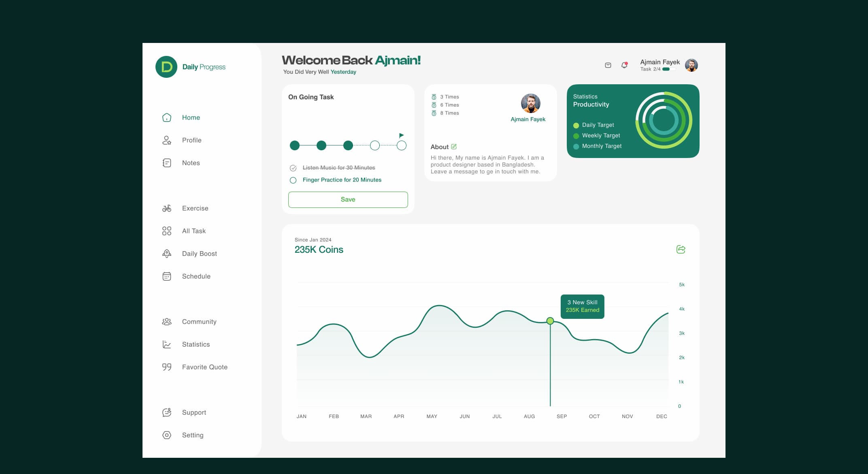This screenshot has width=868, height=474.
Task: Select the last empty milestone circle in the task progress
Action: (401, 145)
